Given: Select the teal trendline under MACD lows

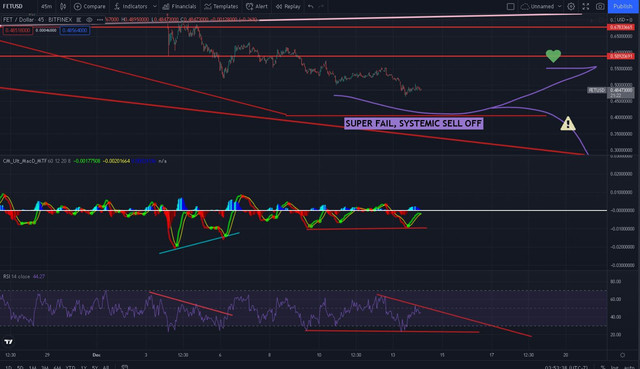Looking at the screenshot, I should pos(199,243).
